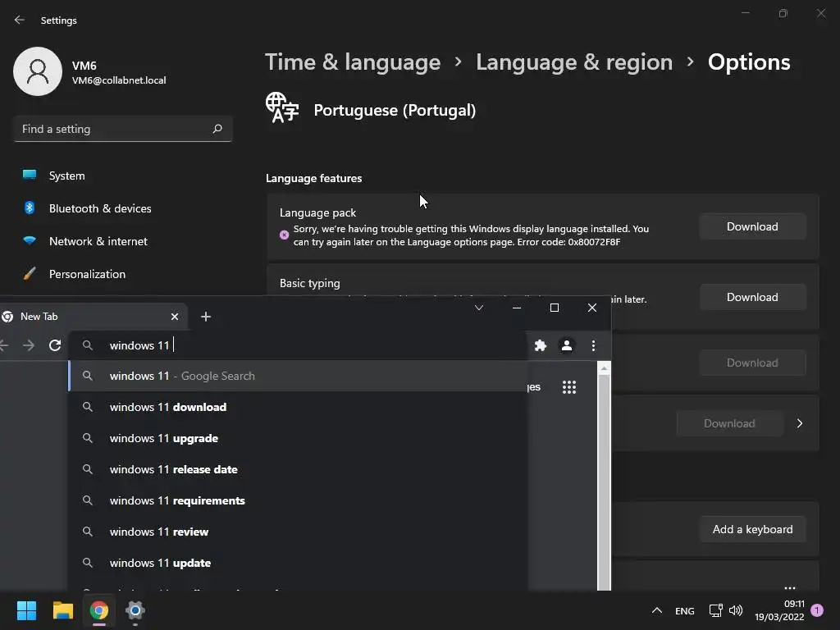This screenshot has height=630, width=840.
Task: Open Chrome profile avatar icon
Action: 567,345
